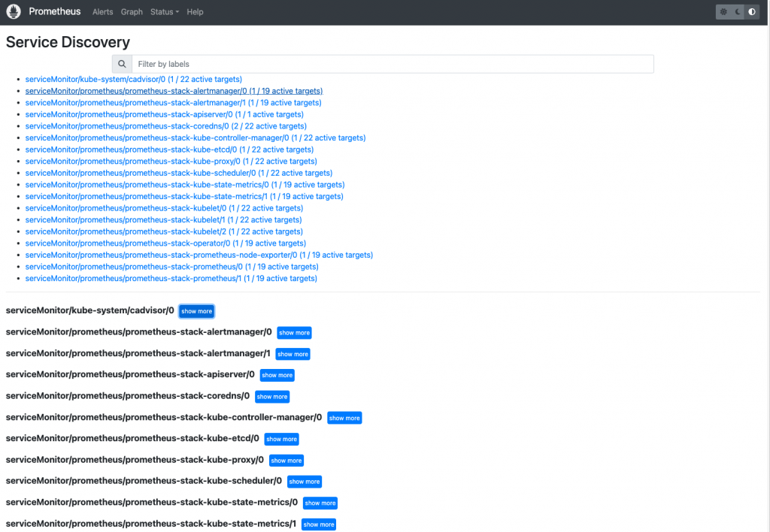The width and height of the screenshot is (770, 532).
Task: Show more for kube-proxy/0 section
Action: pyautogui.click(x=286, y=461)
